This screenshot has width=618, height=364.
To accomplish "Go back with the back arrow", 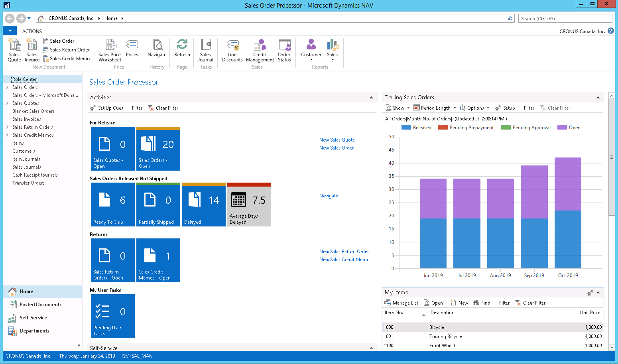I will pos(10,18).
